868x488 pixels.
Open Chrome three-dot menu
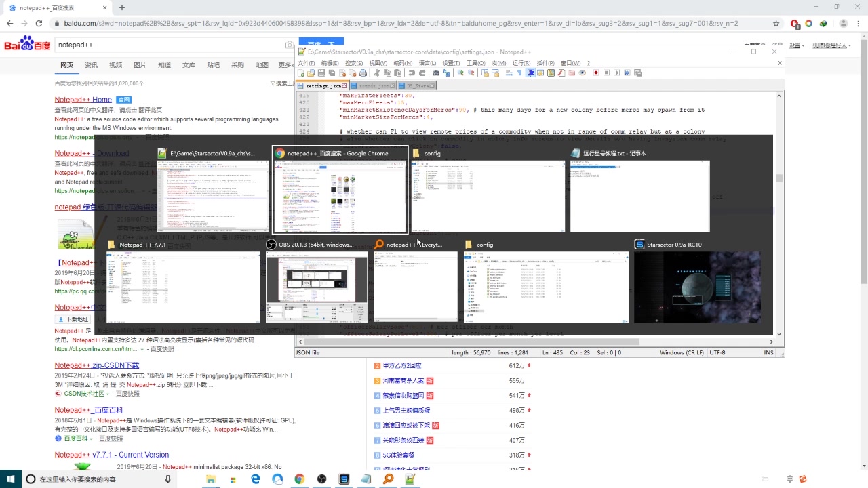(x=858, y=23)
